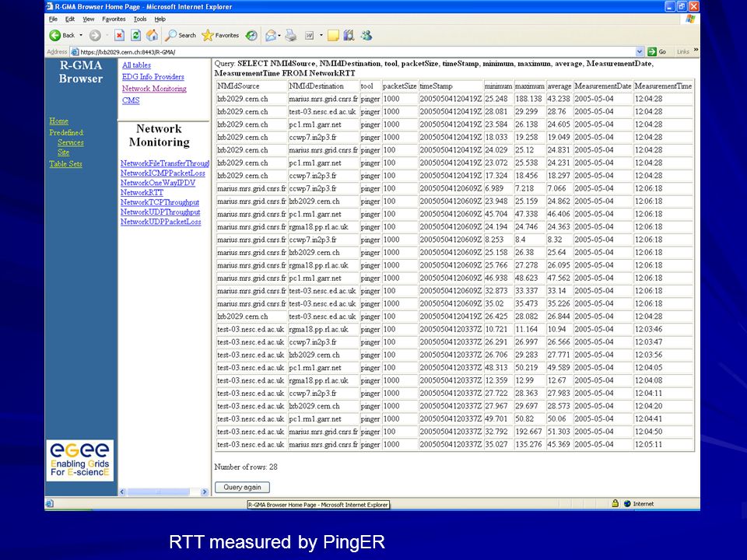Click the horizontal scrollbar of the table list
This screenshot has width=747, height=560.
point(163,492)
